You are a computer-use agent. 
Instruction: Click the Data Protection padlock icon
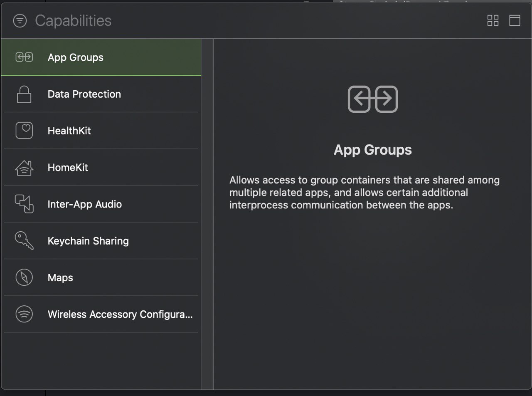point(24,94)
